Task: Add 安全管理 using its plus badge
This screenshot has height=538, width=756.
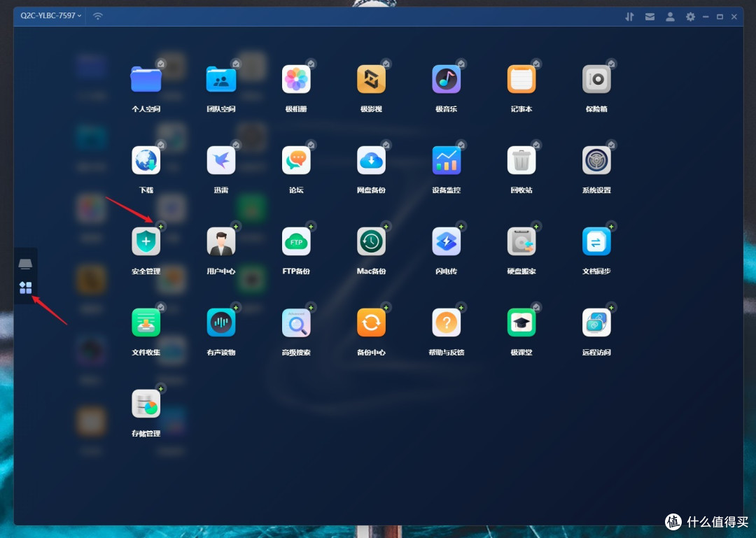Action: (160, 227)
